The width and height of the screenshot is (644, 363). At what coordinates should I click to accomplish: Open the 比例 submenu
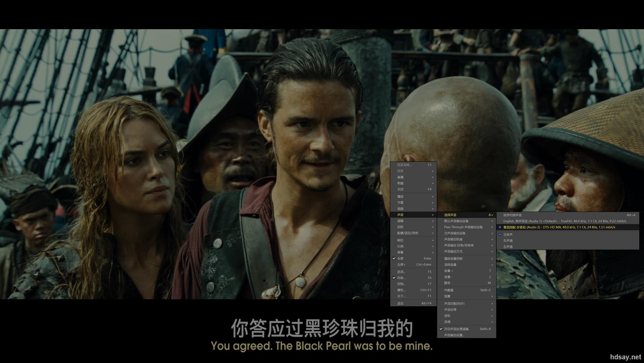[414, 246]
